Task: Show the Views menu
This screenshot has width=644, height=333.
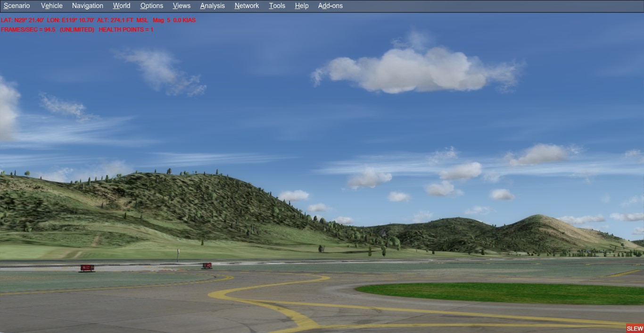Action: [x=182, y=6]
